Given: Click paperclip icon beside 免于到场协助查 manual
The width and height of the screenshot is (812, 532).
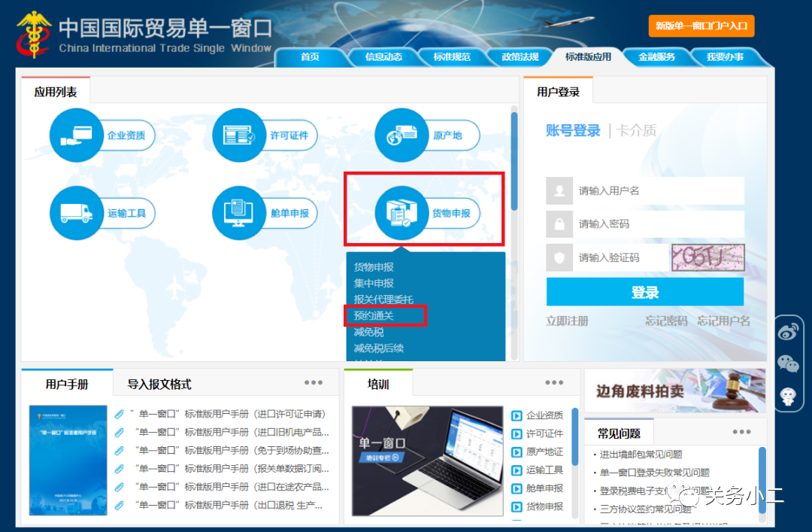Looking at the screenshot, I should coord(119,451).
